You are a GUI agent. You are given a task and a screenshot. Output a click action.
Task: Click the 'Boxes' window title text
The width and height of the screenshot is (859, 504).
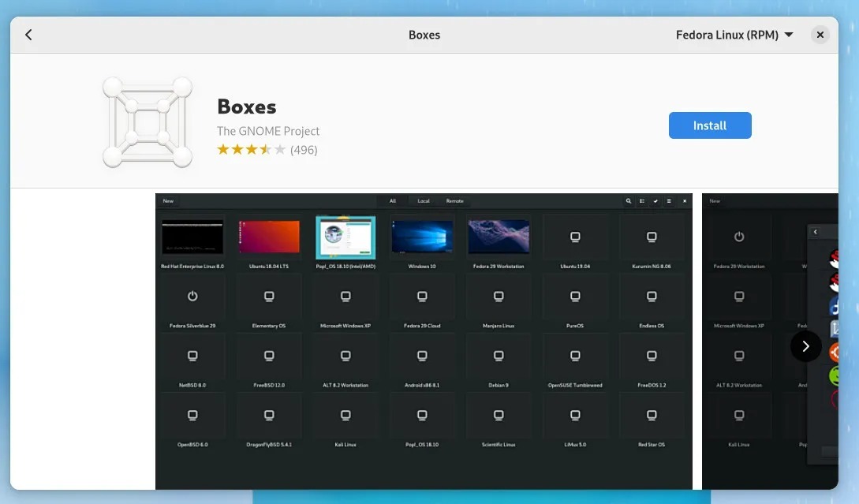[424, 35]
